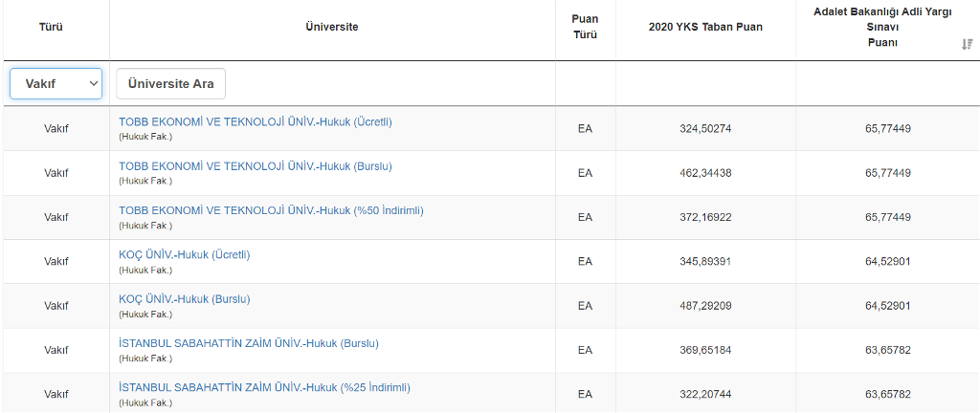The image size is (980, 413).
Task: Click the sort icon in Adalet Bakanlığı column
Action: pyautogui.click(x=967, y=44)
